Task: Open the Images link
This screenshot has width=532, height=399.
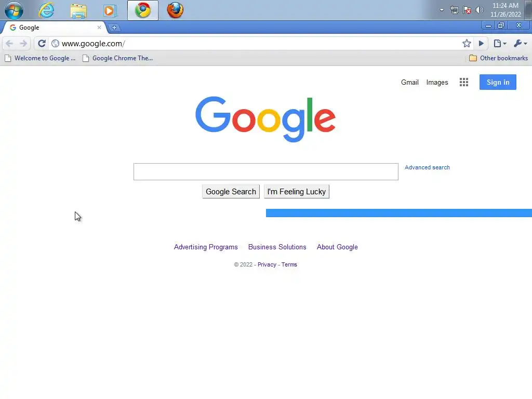Action: 437,83
